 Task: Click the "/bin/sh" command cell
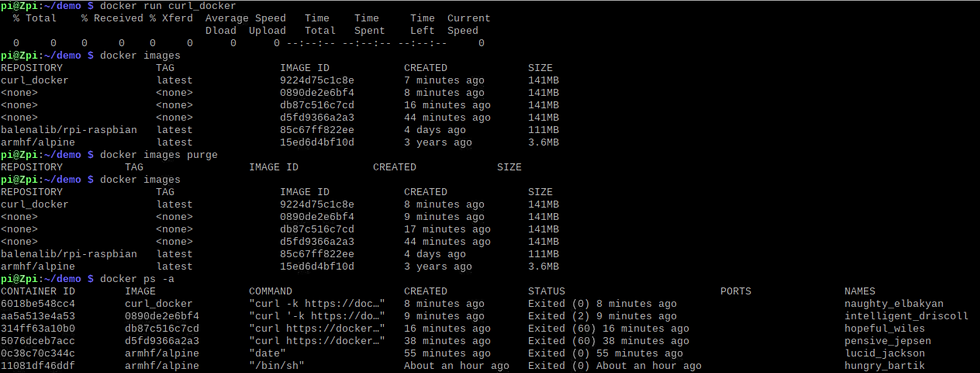click(x=277, y=366)
